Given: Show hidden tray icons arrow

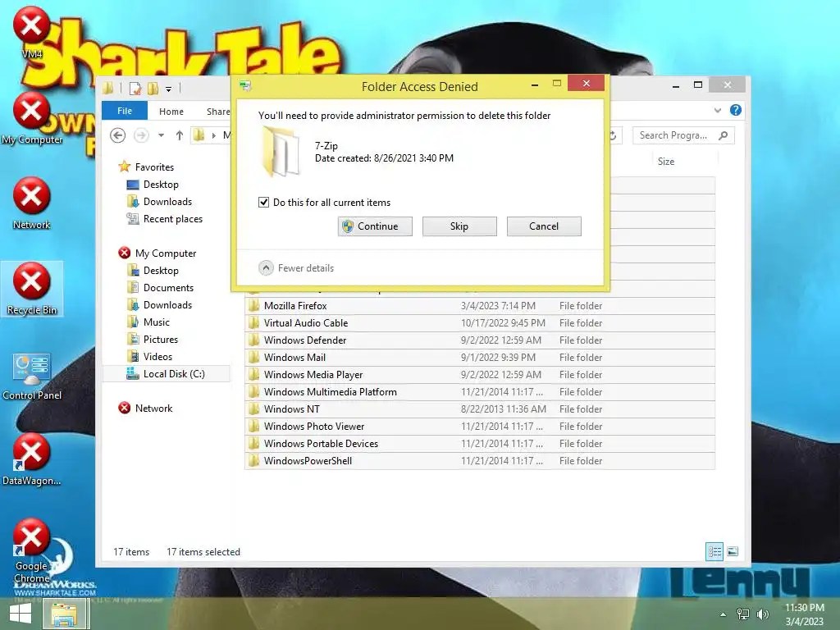Looking at the screenshot, I should pos(724,614).
